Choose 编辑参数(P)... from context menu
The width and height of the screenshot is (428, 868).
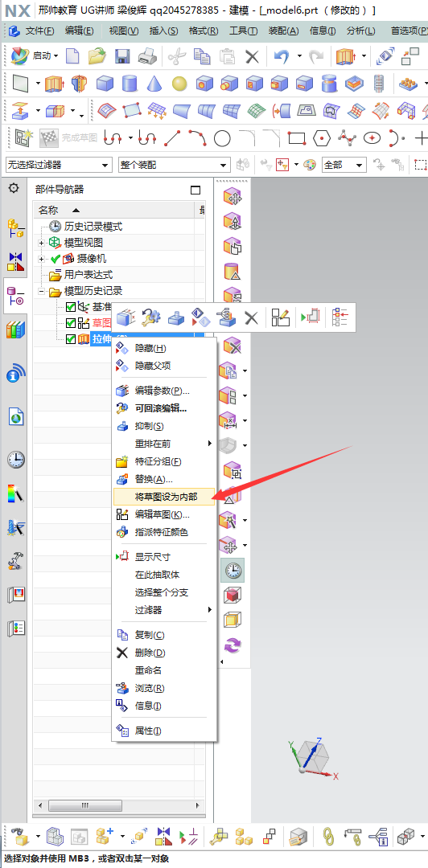coord(164,391)
